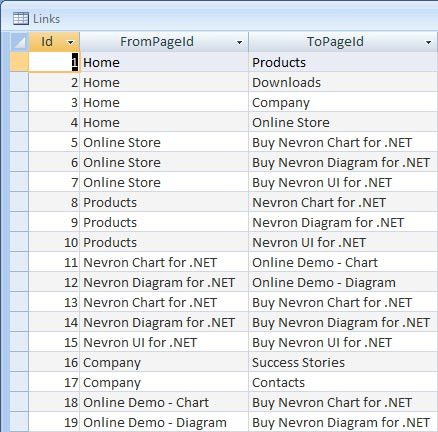Click Home cell in row 2
This screenshot has height=432, width=438.
point(164,82)
